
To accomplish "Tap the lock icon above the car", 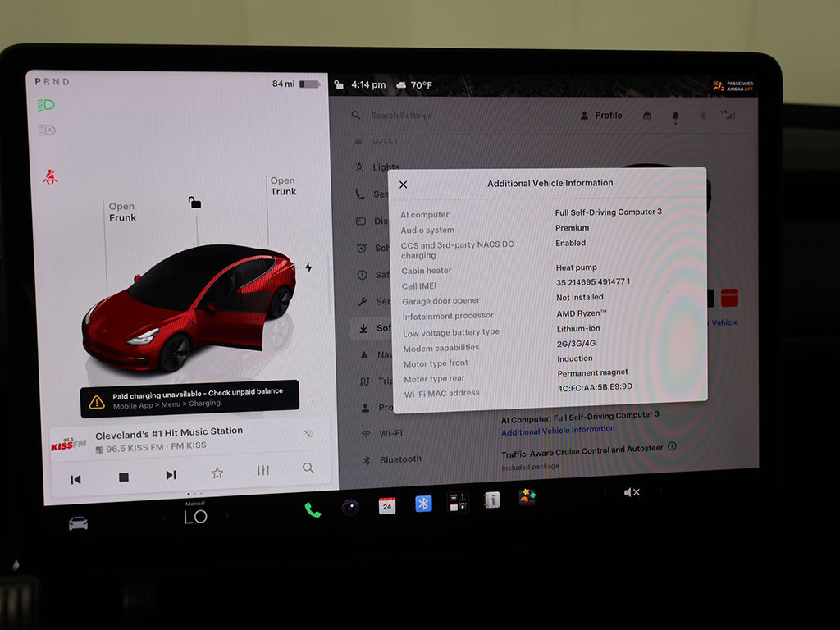I will click(x=194, y=202).
